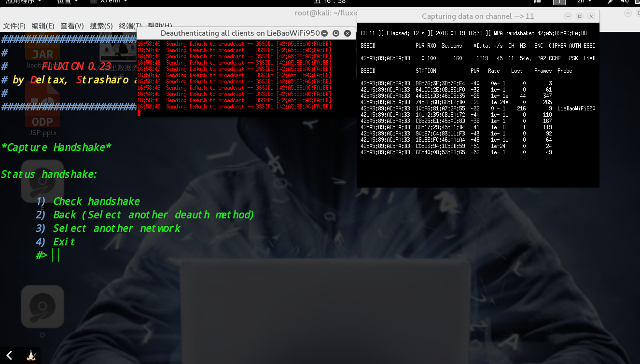Click station MAC 74:2F:68:66:D2:B0
Screen dimensions: 640x364
[440, 102]
